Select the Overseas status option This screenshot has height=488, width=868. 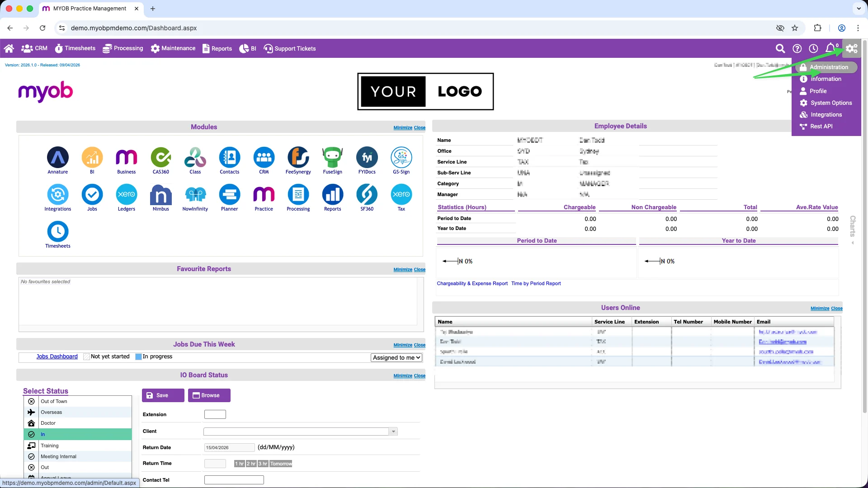(x=78, y=412)
